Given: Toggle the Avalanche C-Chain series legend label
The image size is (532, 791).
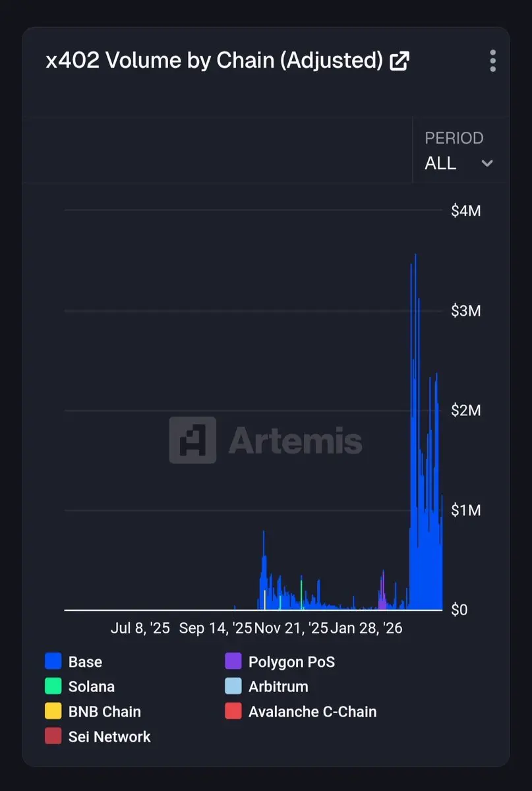Looking at the screenshot, I should (x=312, y=711).
